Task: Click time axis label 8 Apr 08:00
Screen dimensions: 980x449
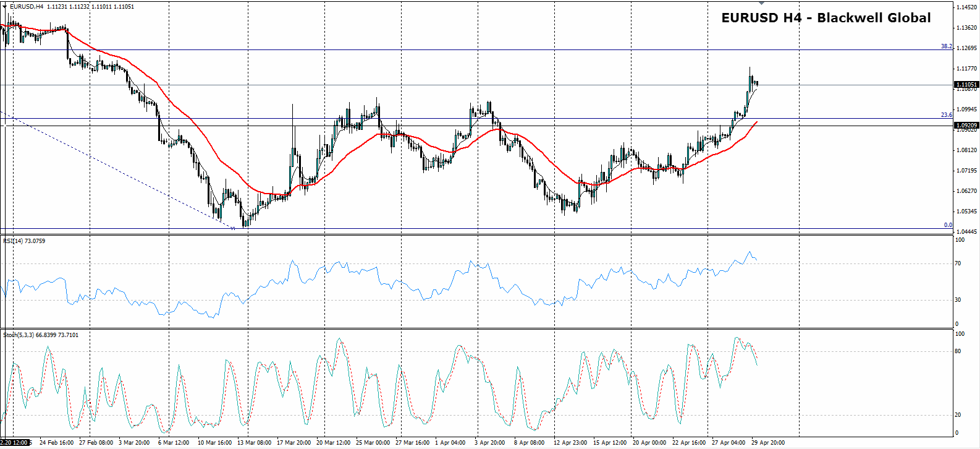Action: pos(529,443)
